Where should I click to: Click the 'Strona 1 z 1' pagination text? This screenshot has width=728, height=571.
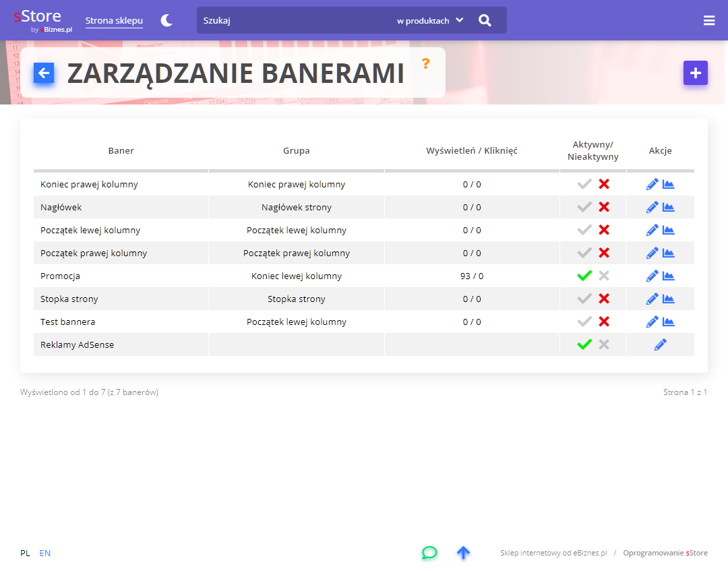point(685,392)
